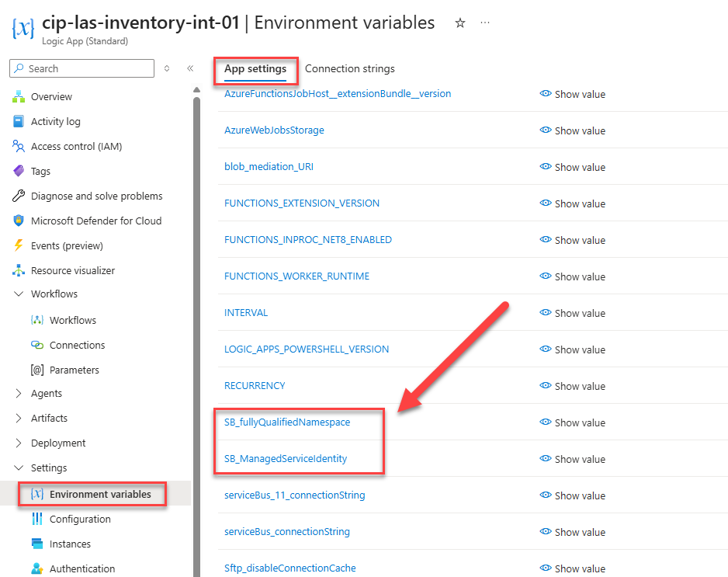
Task: Open the AzureWebJobsStorage setting link
Action: (x=274, y=130)
